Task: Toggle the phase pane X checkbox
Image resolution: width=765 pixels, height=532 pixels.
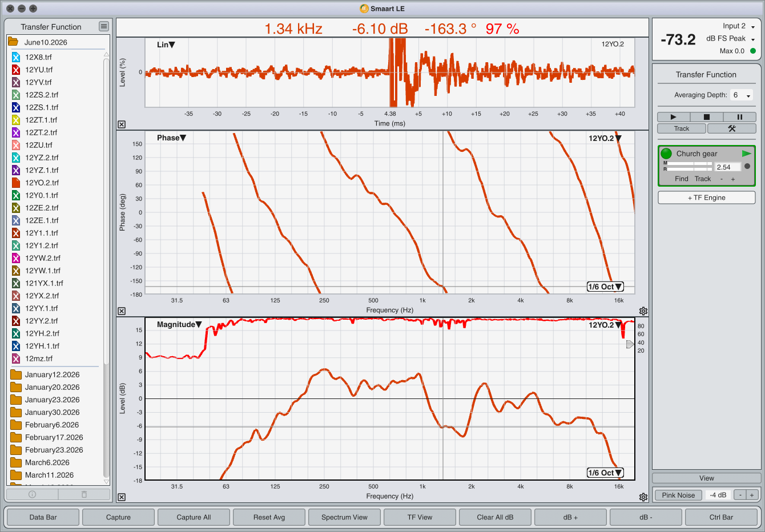Action: [x=122, y=311]
